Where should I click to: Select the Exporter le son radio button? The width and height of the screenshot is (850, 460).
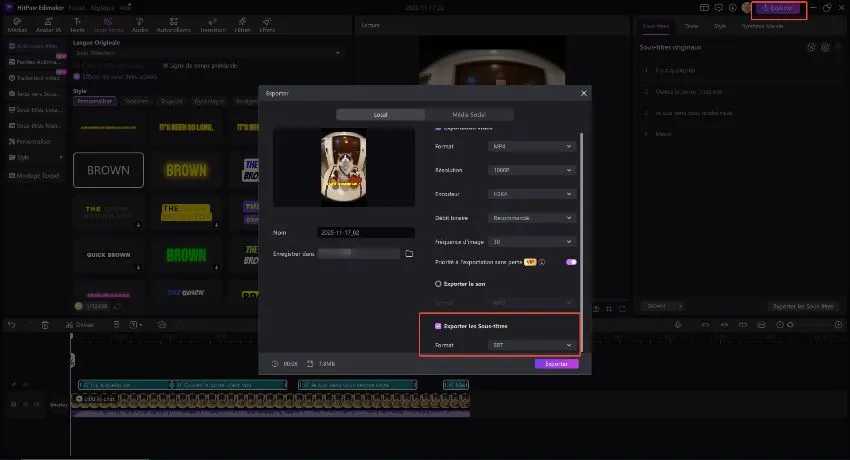438,283
